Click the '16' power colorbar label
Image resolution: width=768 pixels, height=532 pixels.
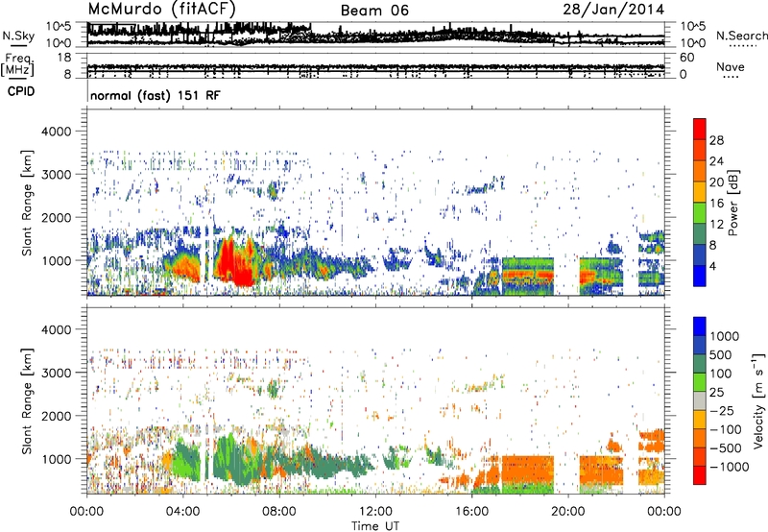coord(716,204)
